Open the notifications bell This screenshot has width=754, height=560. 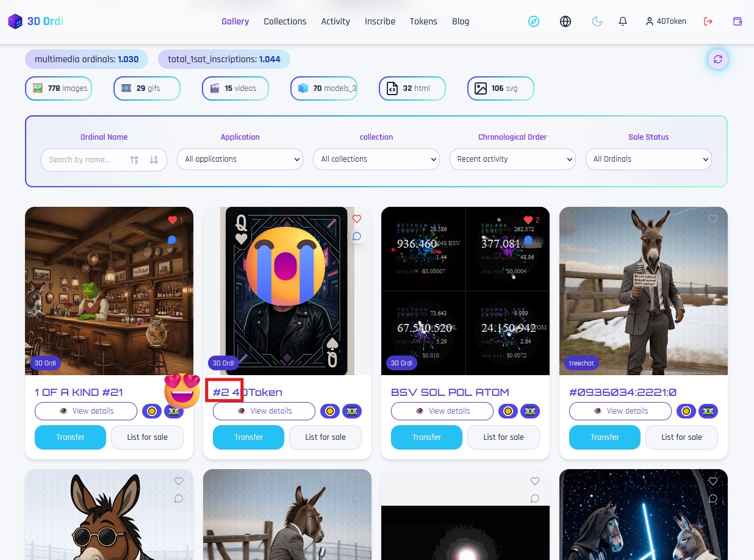[x=623, y=21]
